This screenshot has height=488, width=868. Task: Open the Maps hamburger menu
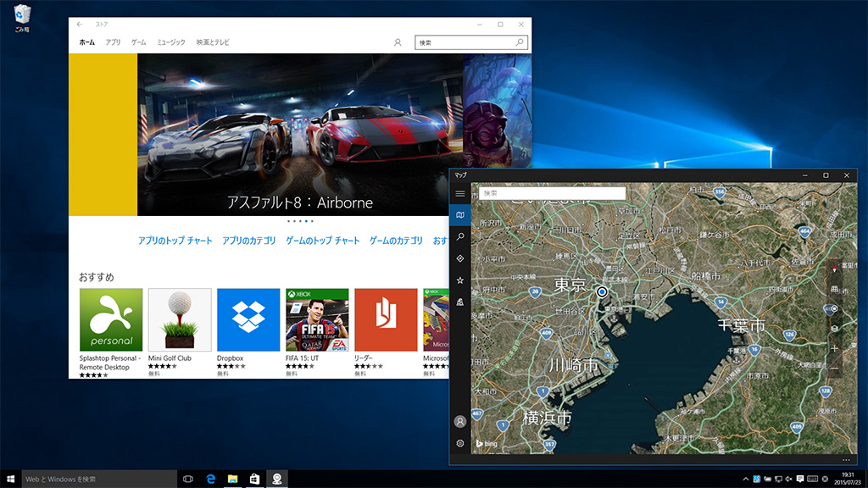pos(460,194)
